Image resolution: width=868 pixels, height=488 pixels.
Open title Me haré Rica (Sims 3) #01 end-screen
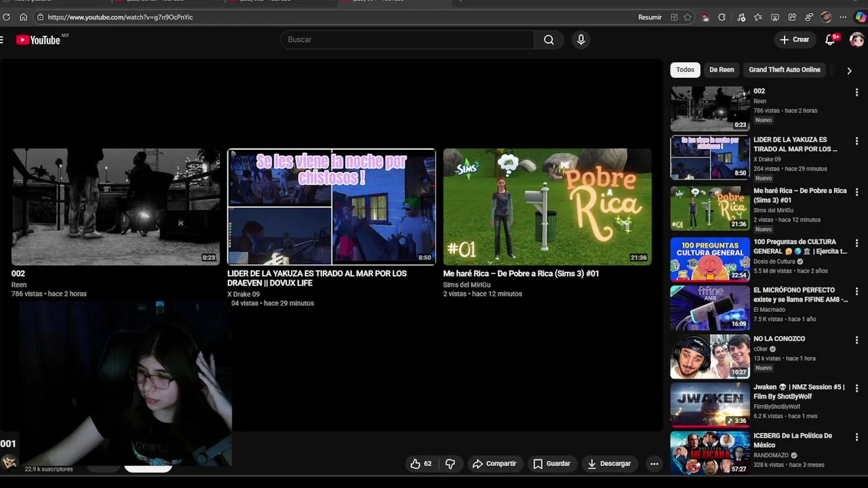pos(521,274)
